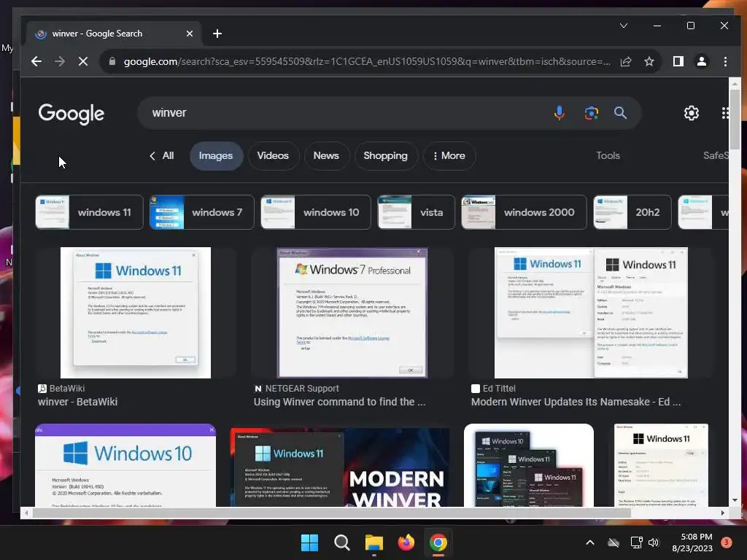This screenshot has height=560, width=747.
Task: Open Google quick settings gear
Action: (x=692, y=113)
